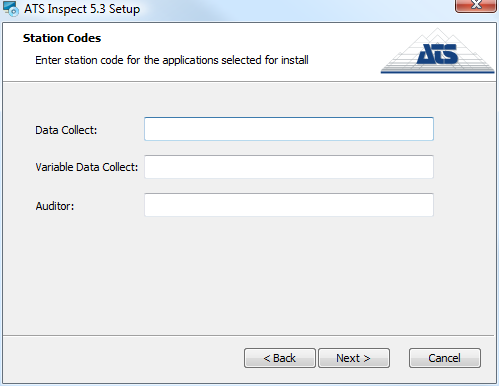499x386 pixels.
Task: Click the Auditor label
Action: [55, 206]
